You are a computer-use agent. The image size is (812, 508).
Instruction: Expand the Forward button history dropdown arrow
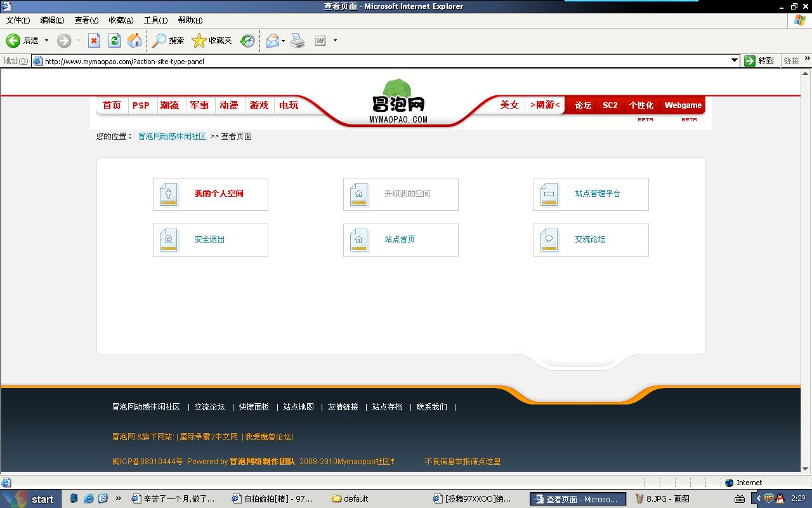(x=79, y=41)
